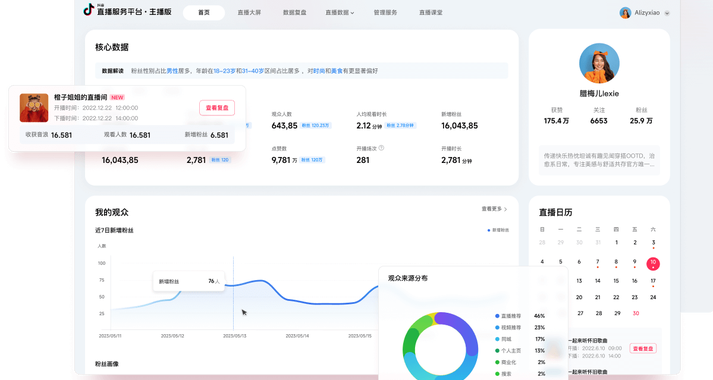The image size is (713, 380).
Task: Go to the 数据复盘 tab
Action: [x=295, y=13]
